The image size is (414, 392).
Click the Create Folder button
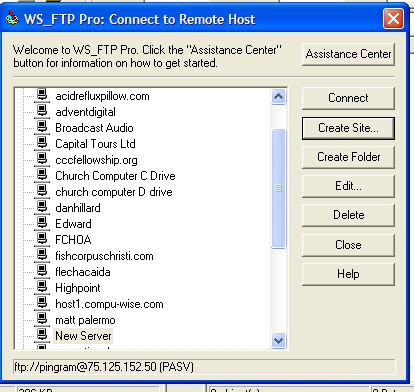[348, 157]
